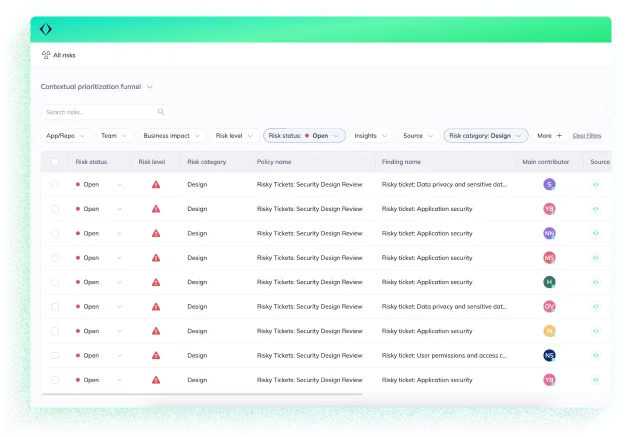Click the warning triangle in NS avatar row
Viewport: 629px width, 437px height.
[156, 356]
